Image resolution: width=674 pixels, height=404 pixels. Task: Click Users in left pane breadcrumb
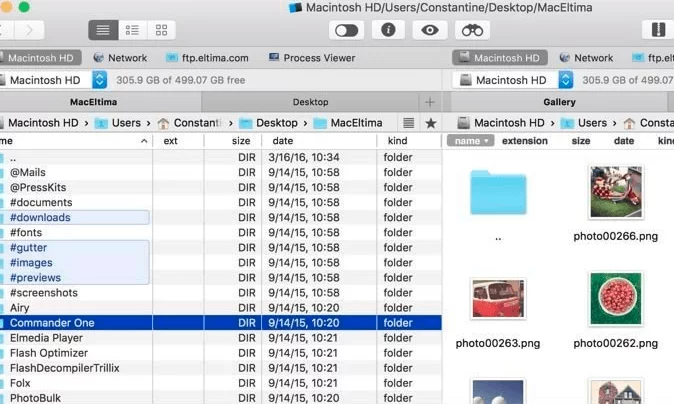[118, 123]
